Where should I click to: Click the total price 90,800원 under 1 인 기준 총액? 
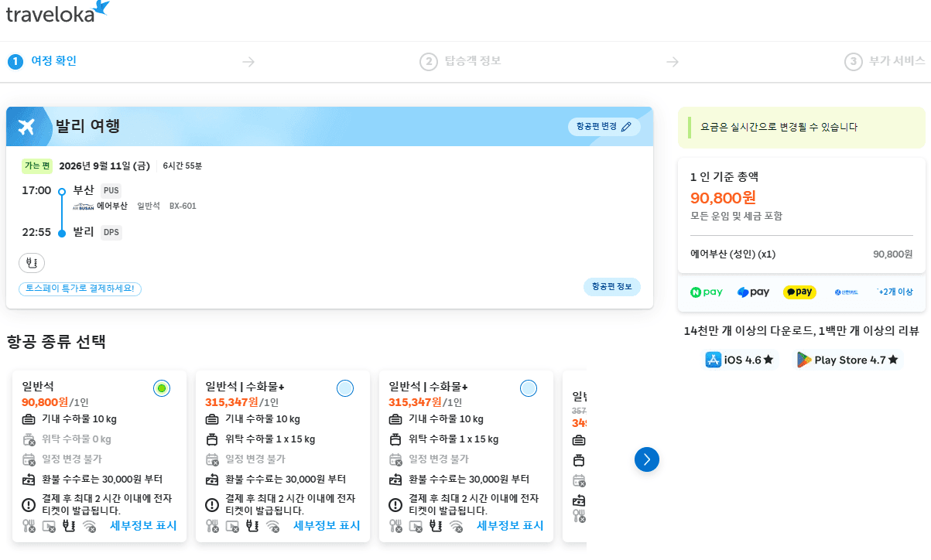click(723, 197)
